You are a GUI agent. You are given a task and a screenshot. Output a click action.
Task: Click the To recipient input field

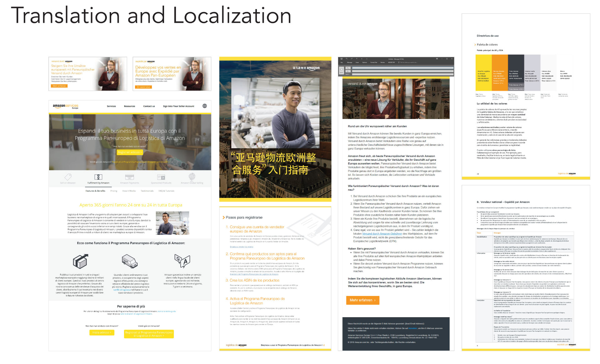click(x=403, y=68)
